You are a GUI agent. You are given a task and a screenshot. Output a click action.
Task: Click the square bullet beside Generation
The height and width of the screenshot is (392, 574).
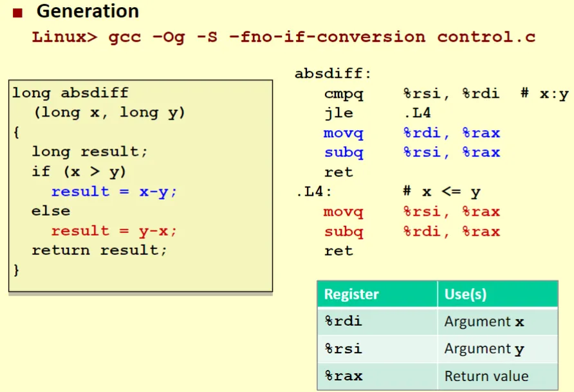coord(17,12)
